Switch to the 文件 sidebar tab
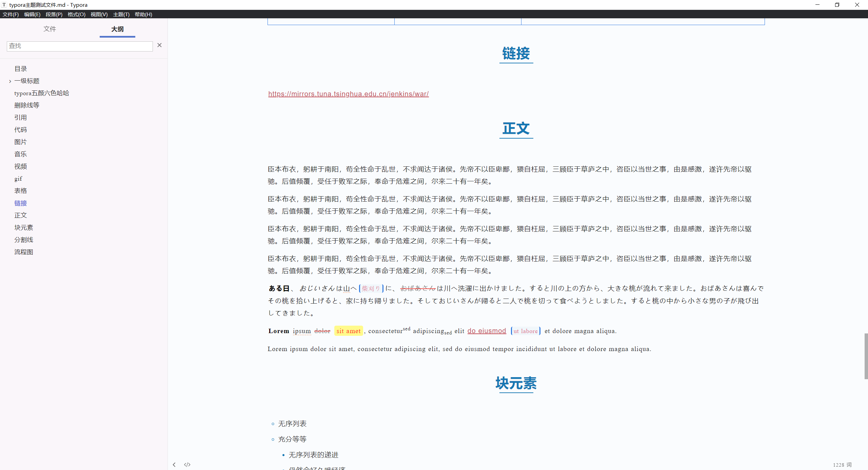 50,29
